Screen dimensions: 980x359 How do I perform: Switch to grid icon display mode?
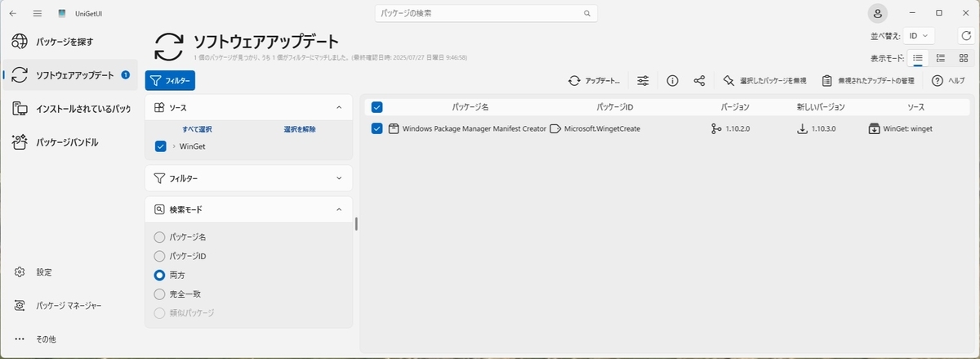[964, 58]
